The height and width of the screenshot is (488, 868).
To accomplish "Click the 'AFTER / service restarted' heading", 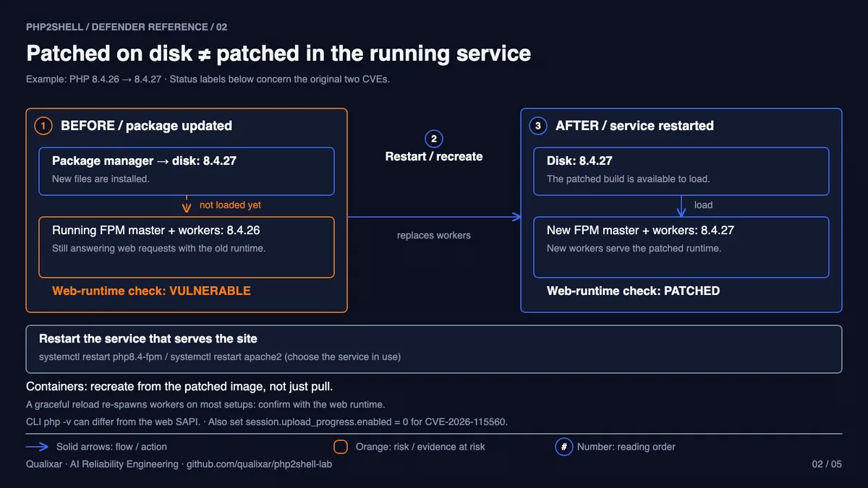I will pos(634,126).
